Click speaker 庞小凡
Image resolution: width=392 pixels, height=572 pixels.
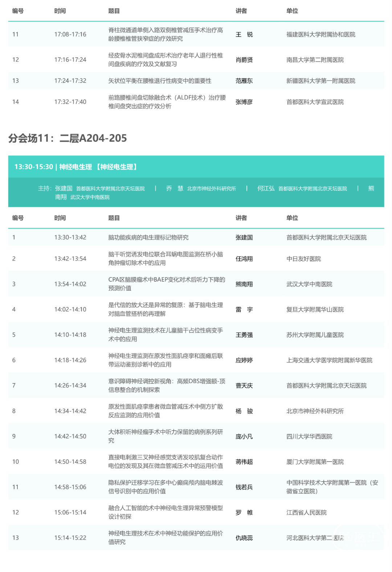coord(244,436)
